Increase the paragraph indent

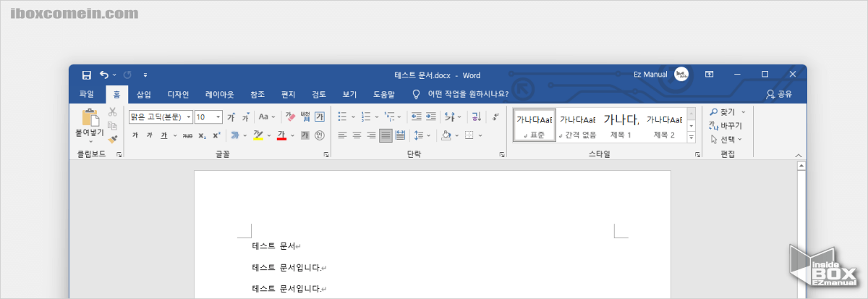pos(431,117)
